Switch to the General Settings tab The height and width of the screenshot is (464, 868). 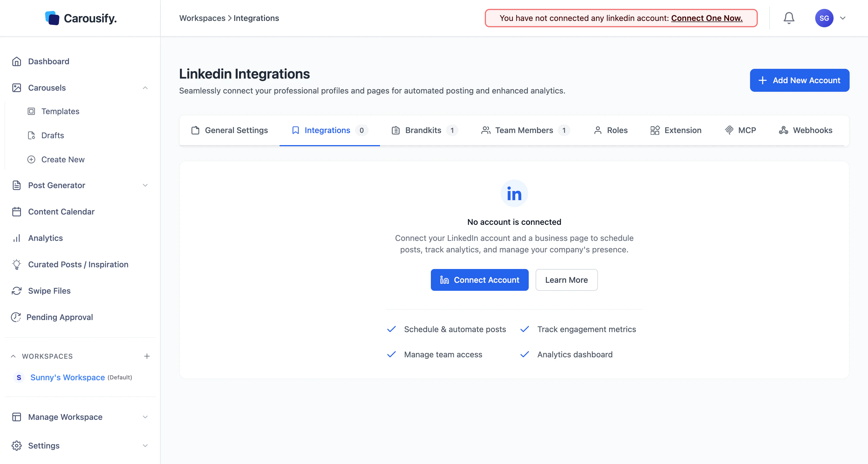click(229, 130)
